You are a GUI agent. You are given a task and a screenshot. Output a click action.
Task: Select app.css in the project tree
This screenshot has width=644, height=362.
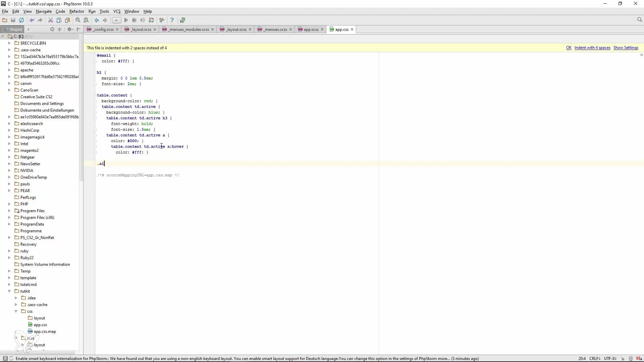(x=40, y=325)
